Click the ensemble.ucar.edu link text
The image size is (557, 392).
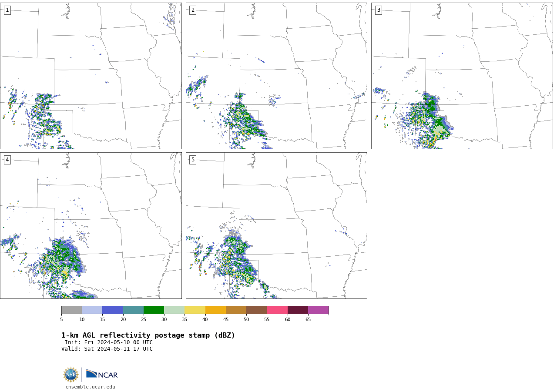(91, 387)
